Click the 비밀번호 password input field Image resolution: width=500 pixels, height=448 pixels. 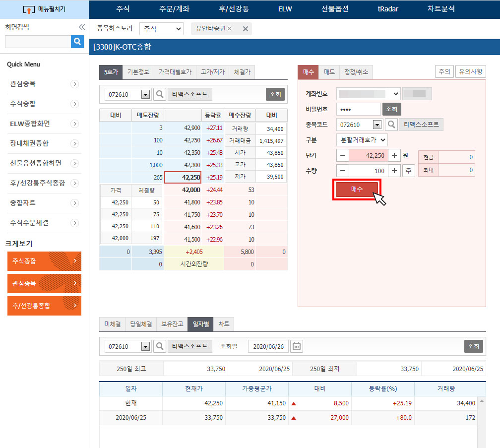pos(358,109)
